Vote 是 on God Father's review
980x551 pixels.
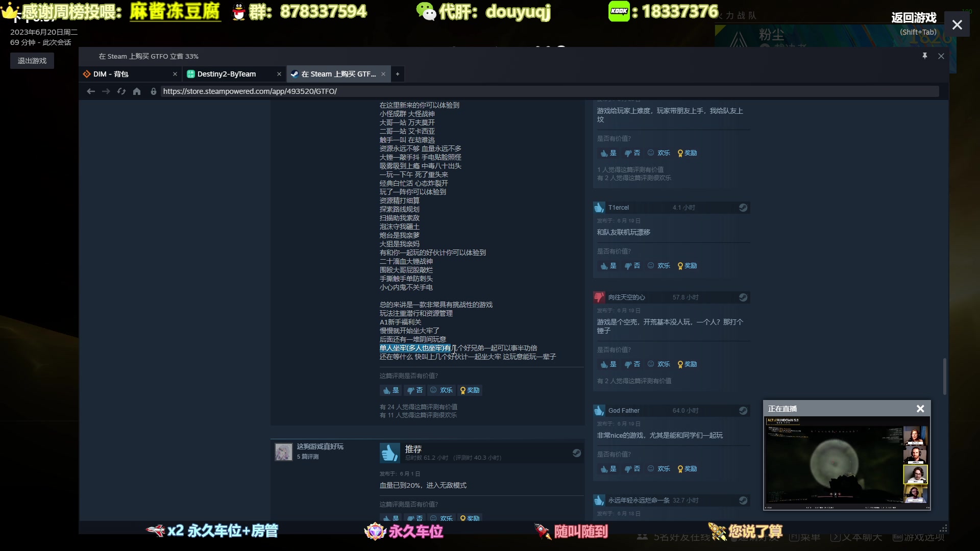(x=608, y=469)
